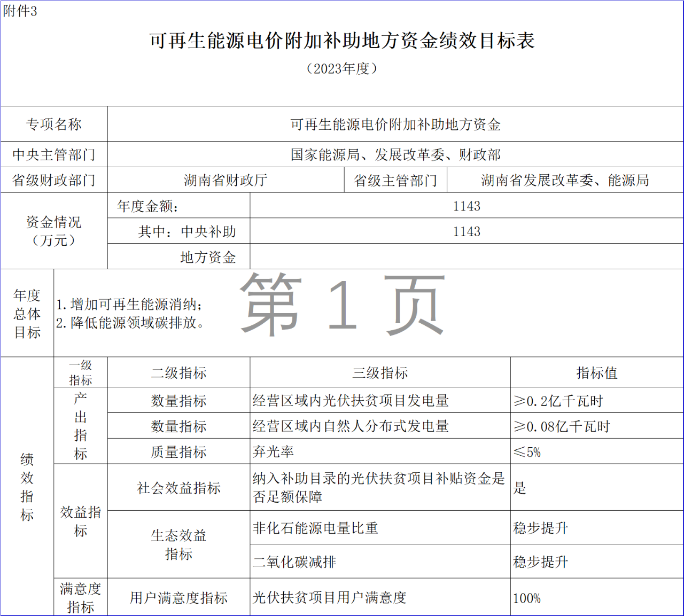The height and width of the screenshot is (616, 684).
Task: Click the line '1.增加可再生能源消纳;'
Action: 130,305
